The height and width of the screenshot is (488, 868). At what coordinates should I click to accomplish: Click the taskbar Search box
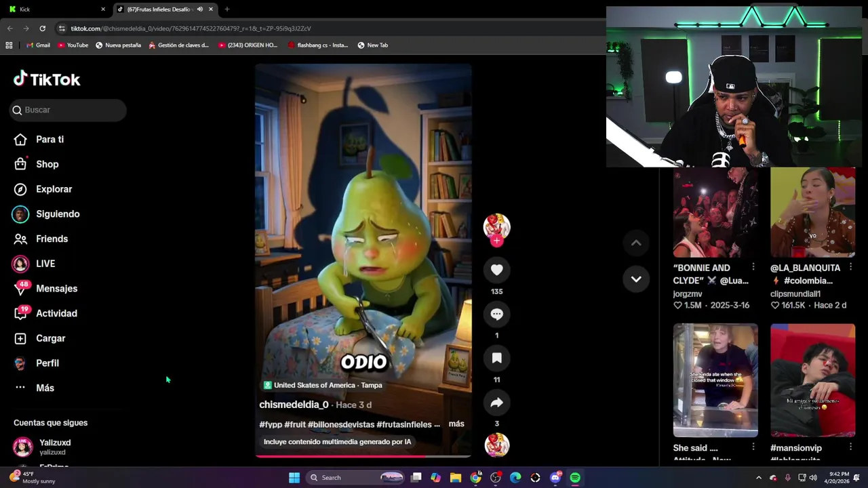coord(355,478)
